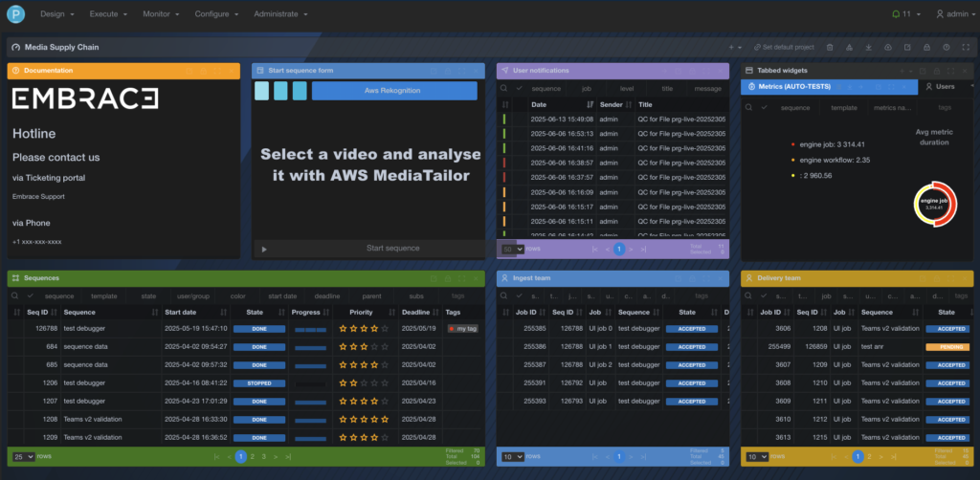This screenshot has height=480, width=980.
Task: Toggle the checkmark filter in User notifications
Action: (x=519, y=89)
